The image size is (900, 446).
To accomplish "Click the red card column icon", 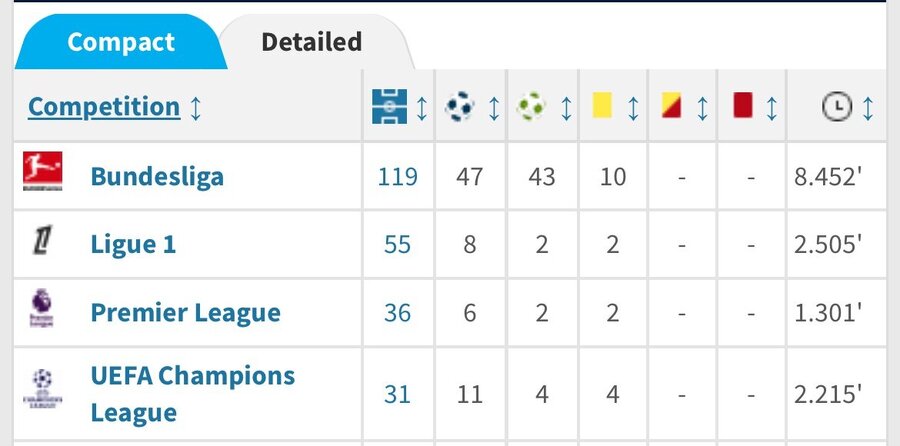I will point(743,106).
